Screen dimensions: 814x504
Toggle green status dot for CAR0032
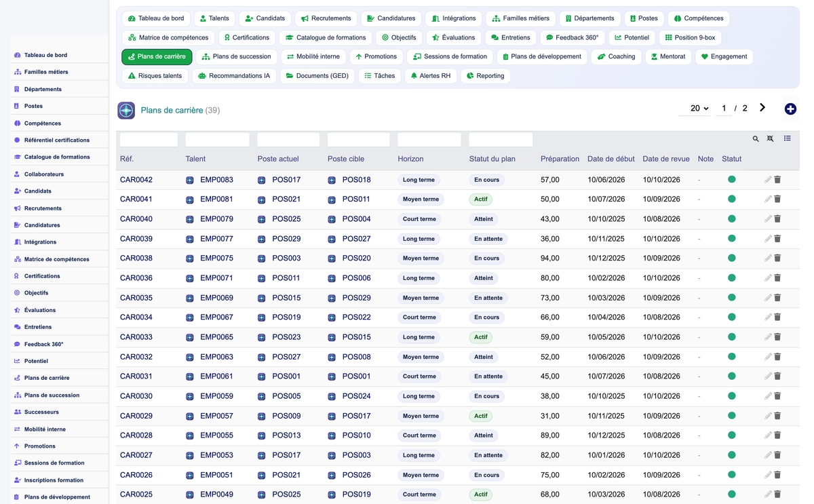[x=732, y=357]
